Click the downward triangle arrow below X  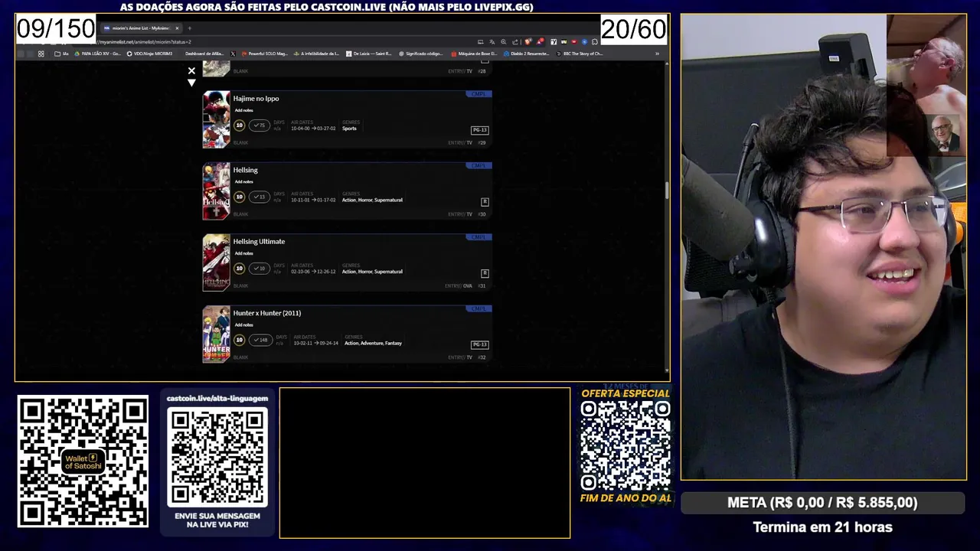tap(191, 83)
